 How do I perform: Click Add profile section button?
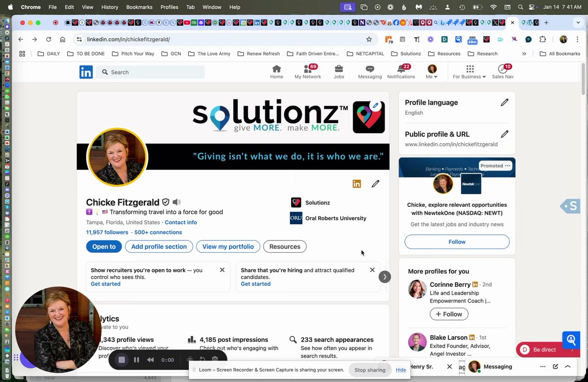point(159,247)
